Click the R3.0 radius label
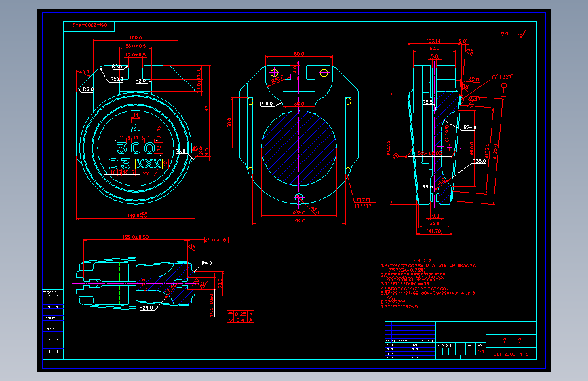The width and height of the screenshot is (588, 381). click(x=117, y=66)
